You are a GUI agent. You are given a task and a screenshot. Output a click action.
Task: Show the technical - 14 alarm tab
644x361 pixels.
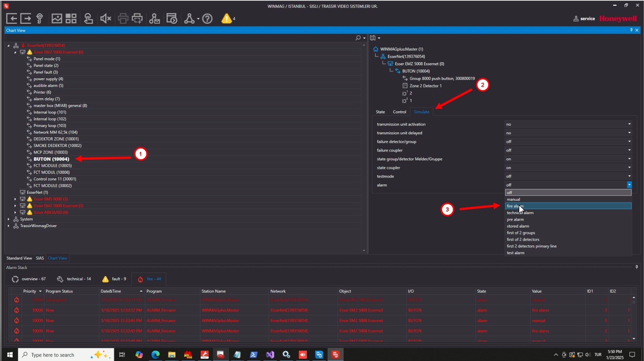[74, 279]
